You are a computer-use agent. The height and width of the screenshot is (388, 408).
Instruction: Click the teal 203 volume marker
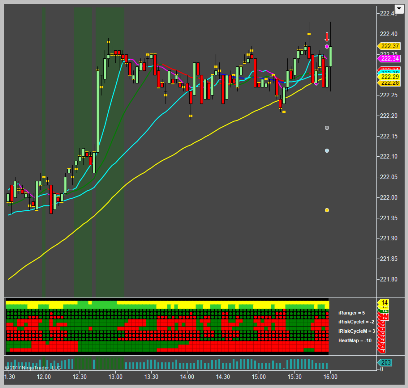tap(385, 363)
